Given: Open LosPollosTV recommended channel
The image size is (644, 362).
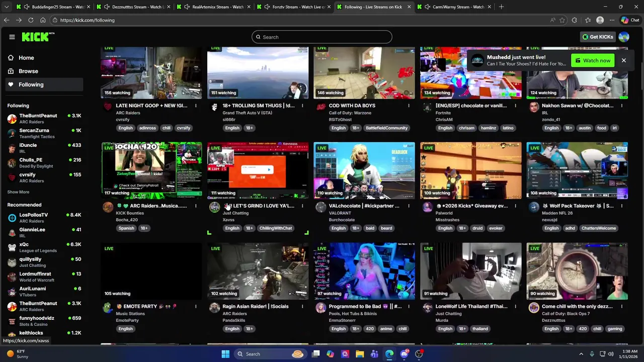Looking at the screenshot, I should click(44, 218).
